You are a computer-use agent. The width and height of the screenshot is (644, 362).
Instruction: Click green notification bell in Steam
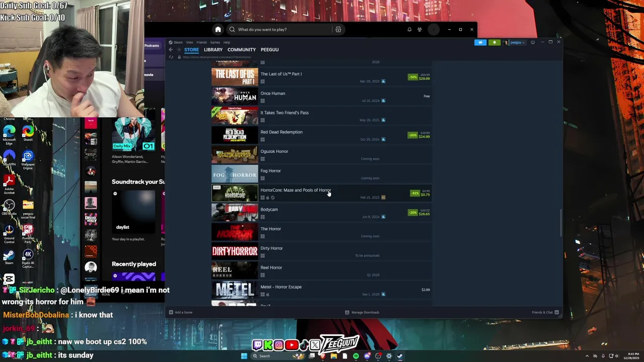pos(495,42)
